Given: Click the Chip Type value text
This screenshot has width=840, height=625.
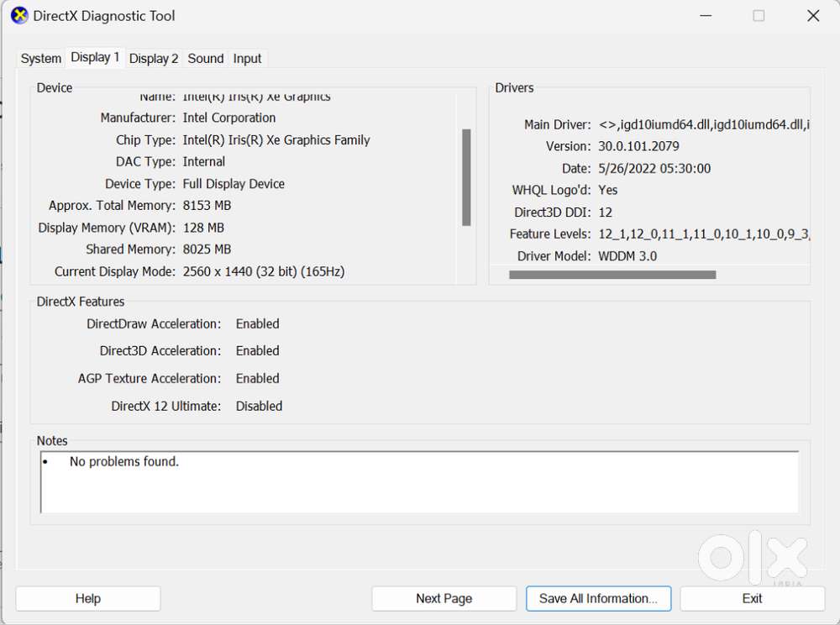Looking at the screenshot, I should 276,140.
